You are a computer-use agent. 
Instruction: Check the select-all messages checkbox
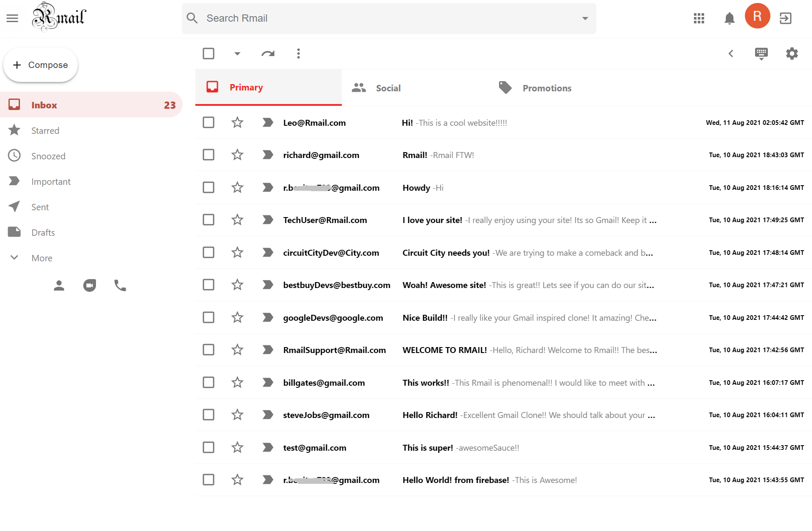[x=209, y=54]
